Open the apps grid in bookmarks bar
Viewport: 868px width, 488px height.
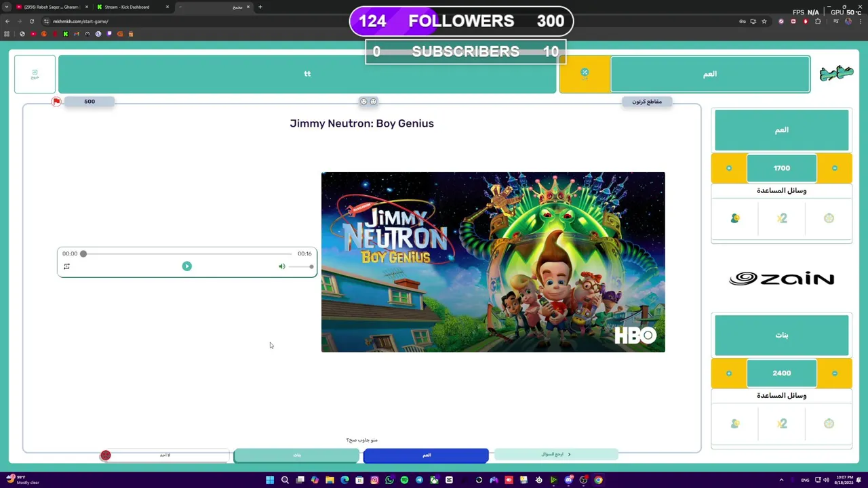click(x=7, y=34)
